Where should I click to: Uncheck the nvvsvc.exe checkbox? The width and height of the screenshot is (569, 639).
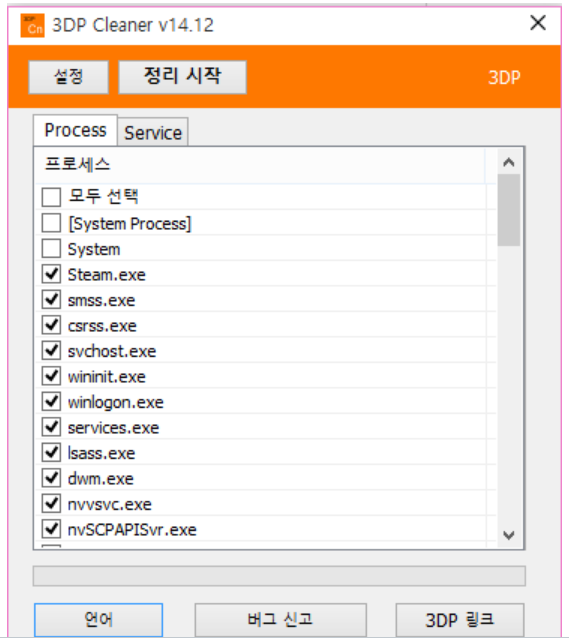[x=51, y=503]
